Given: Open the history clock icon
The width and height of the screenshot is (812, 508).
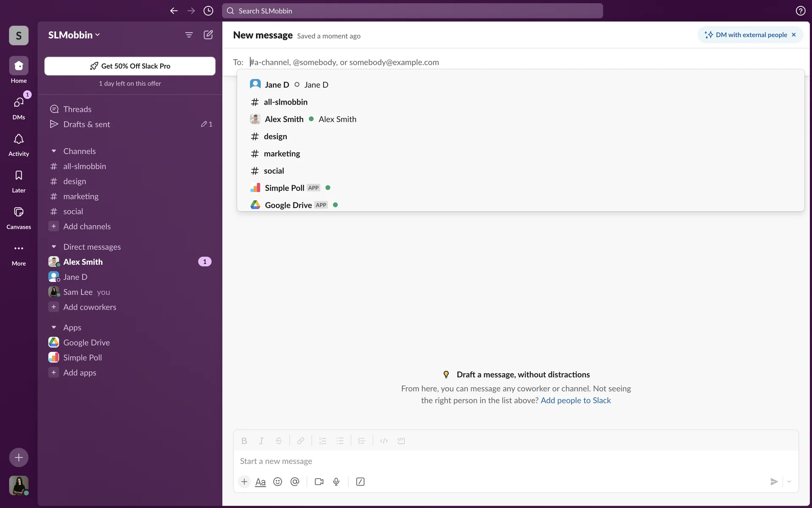Looking at the screenshot, I should point(208,11).
